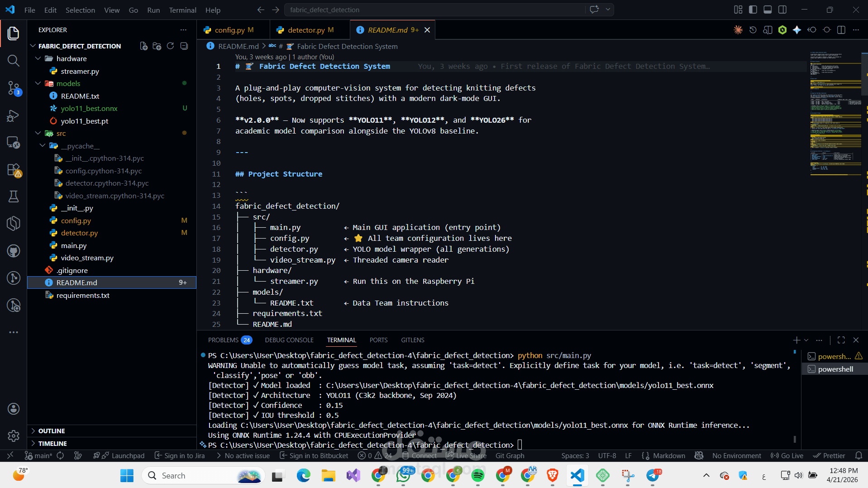Switch to the PROBLEMS panel tab

(230, 340)
